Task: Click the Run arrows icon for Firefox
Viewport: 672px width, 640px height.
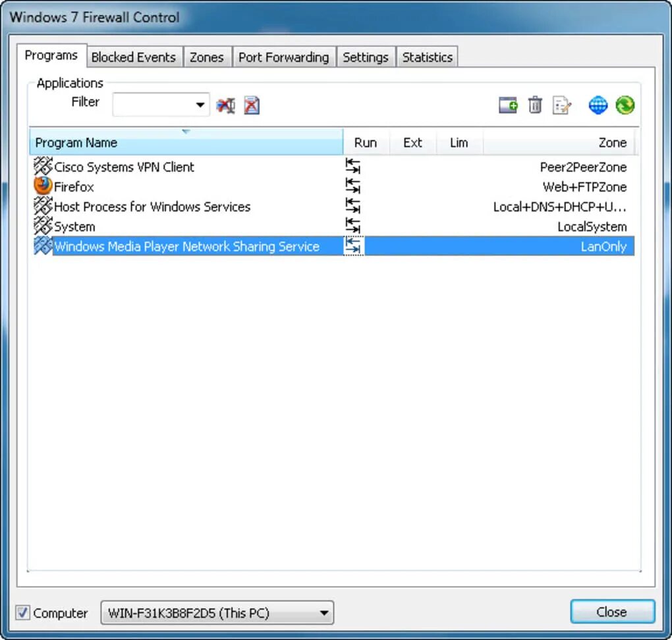Action: click(353, 186)
